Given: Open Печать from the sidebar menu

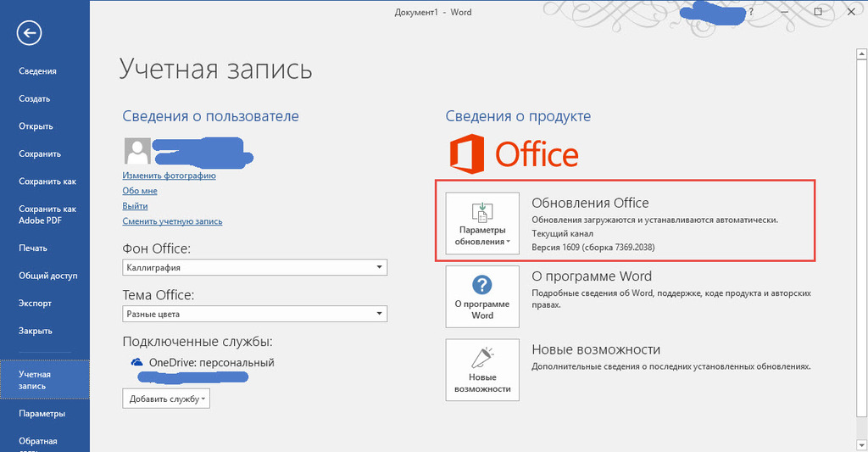Looking at the screenshot, I should point(33,248).
